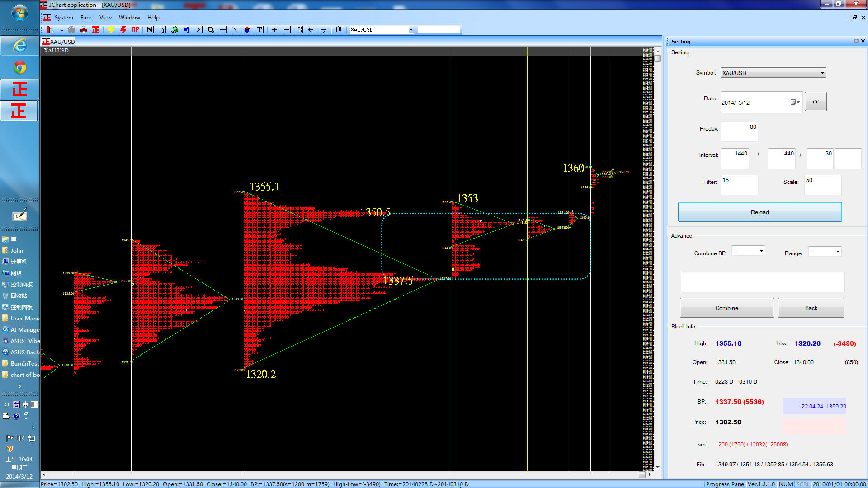Viewport: 868px width, 488px height.
Task: Click the << date back button
Action: tap(816, 102)
